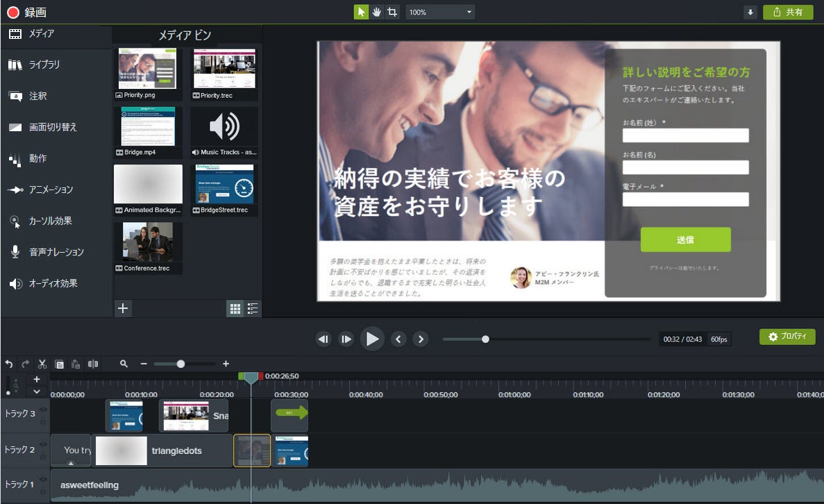Select the Music Tracks audio item
The width and height of the screenshot is (824, 504).
coord(224,131)
